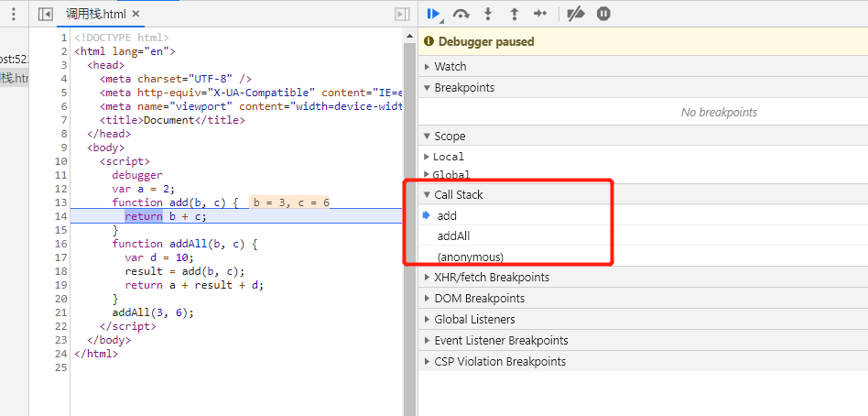Click 'return b + c;' code line
Image resolution: width=868 pixels, height=416 pixels.
pos(166,216)
